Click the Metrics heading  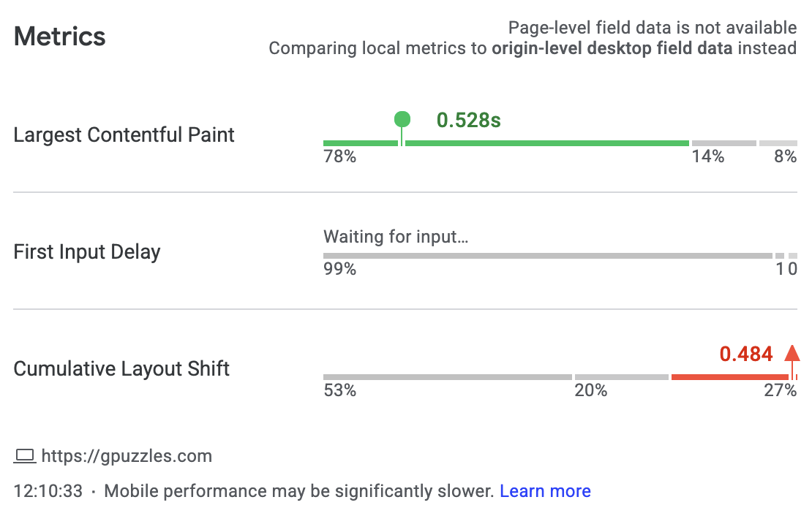(x=59, y=37)
